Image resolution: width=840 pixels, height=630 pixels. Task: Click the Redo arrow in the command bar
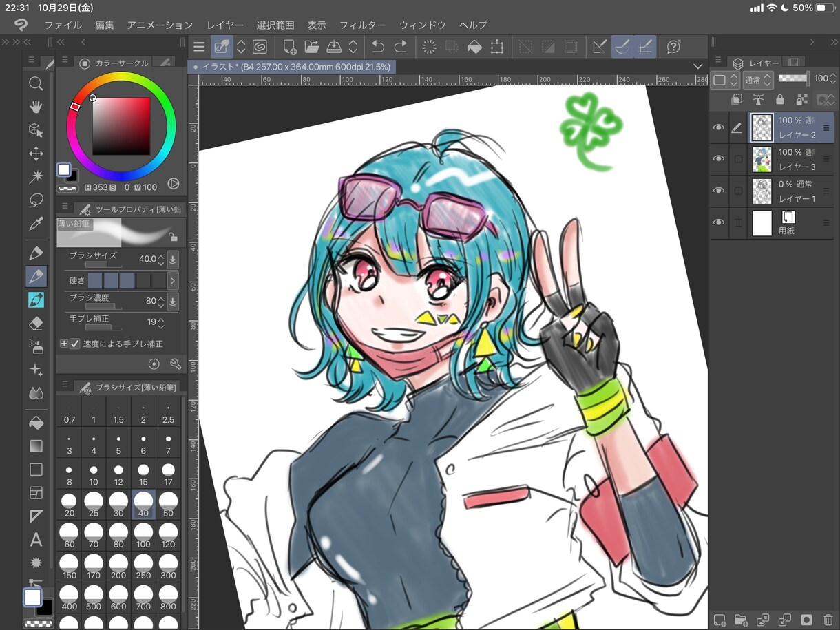point(400,47)
